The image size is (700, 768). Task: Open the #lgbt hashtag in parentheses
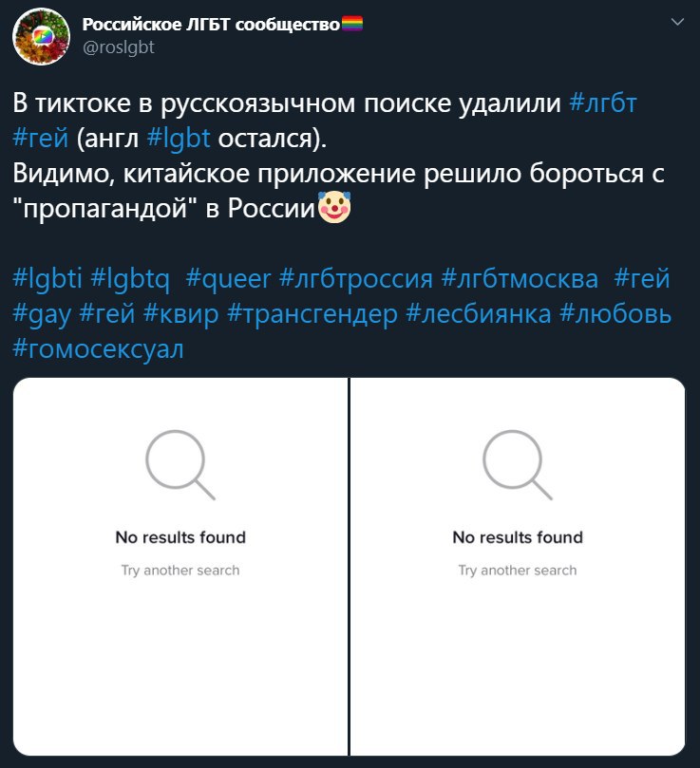(x=179, y=138)
